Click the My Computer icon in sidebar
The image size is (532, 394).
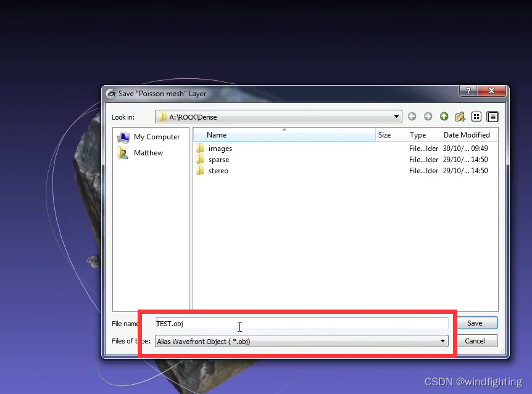click(123, 137)
